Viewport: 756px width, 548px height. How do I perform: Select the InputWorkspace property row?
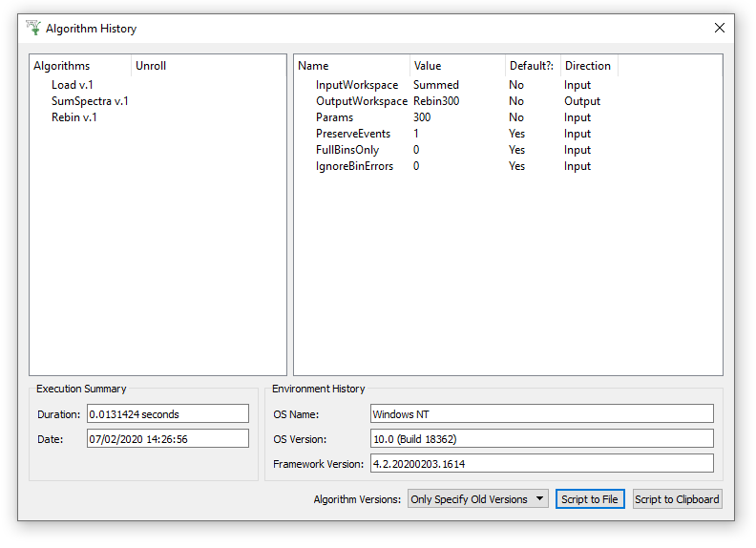[x=357, y=85]
